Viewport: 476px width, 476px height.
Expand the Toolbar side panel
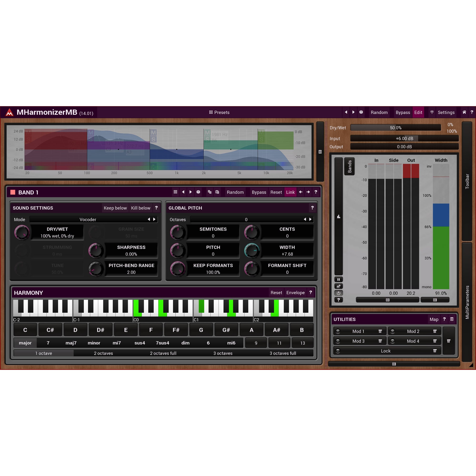click(x=467, y=181)
